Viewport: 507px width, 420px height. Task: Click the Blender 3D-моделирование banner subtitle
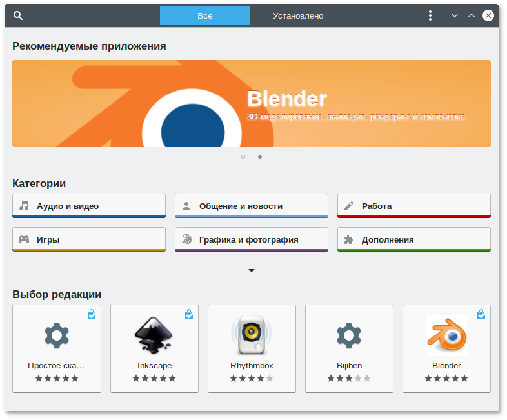coord(356,117)
